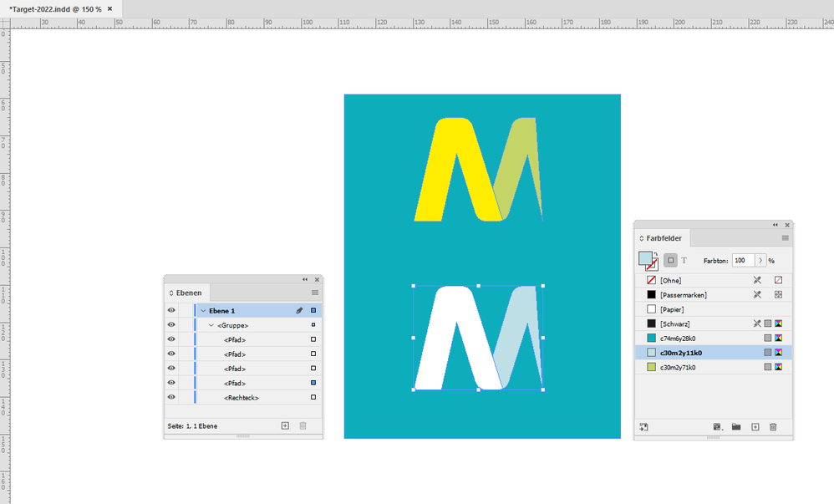Collapse the Ebene 1 layer chevron
Screen dimensions: 834x504
tap(203, 310)
